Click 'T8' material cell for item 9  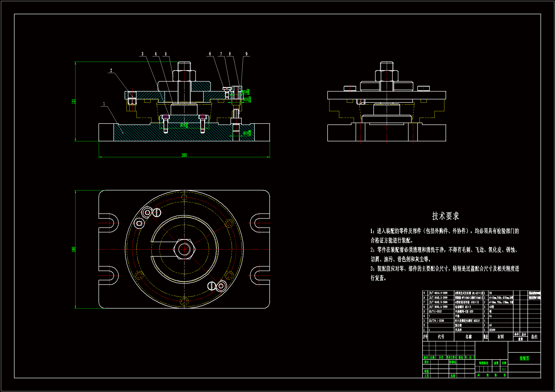[x=490, y=293]
